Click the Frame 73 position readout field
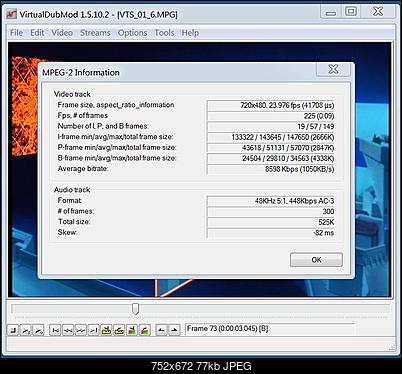This screenshot has height=374, width=402. (x=270, y=329)
